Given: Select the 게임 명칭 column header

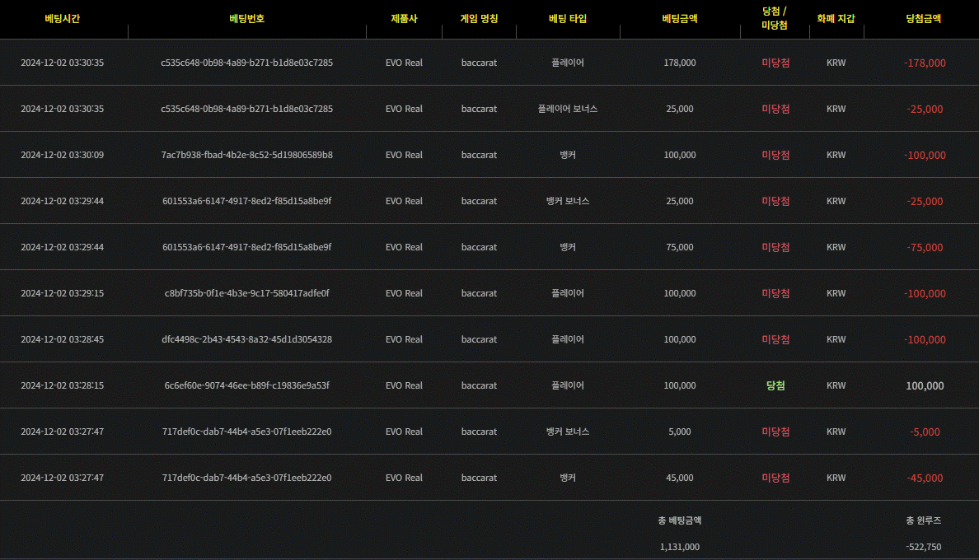Looking at the screenshot, I should pos(479,18).
